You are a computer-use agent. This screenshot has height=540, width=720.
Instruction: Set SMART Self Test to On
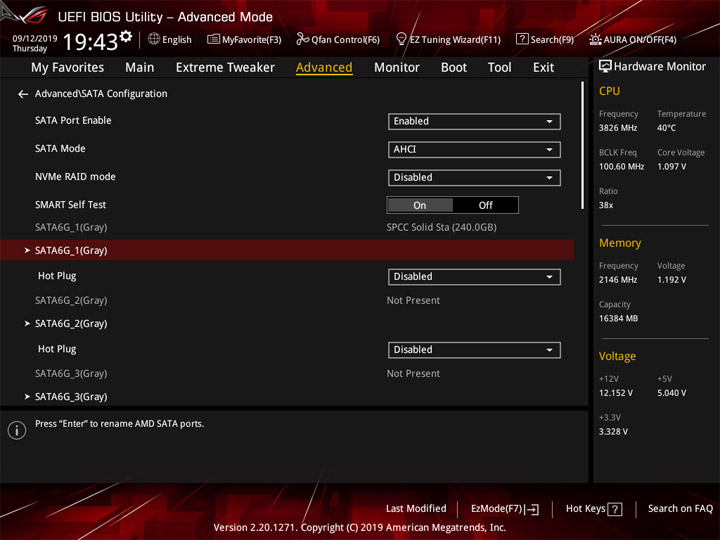(x=420, y=205)
